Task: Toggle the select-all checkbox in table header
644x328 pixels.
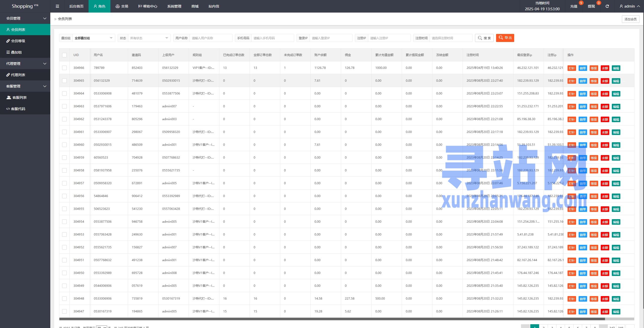Action: click(x=64, y=55)
